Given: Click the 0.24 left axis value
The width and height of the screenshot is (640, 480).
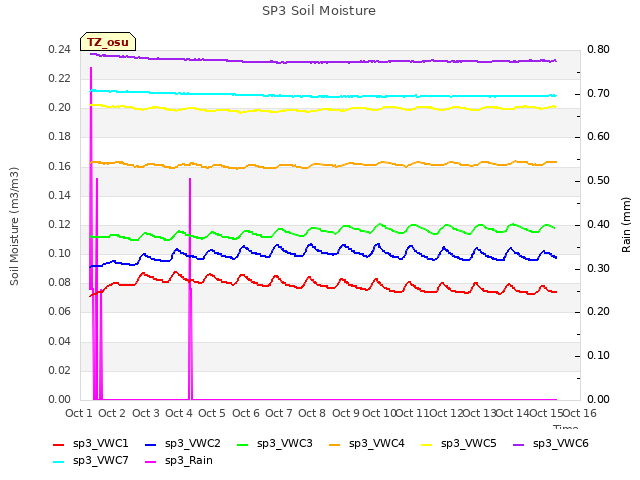Looking at the screenshot, I should click(60, 49).
